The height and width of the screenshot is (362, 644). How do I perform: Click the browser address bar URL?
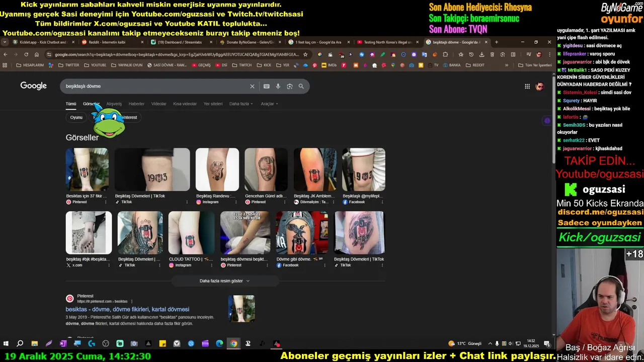(x=177, y=54)
